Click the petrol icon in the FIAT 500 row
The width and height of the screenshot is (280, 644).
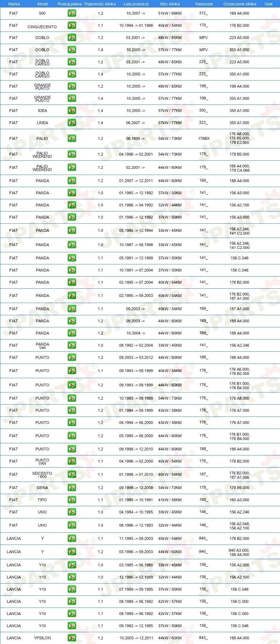(x=72, y=13)
